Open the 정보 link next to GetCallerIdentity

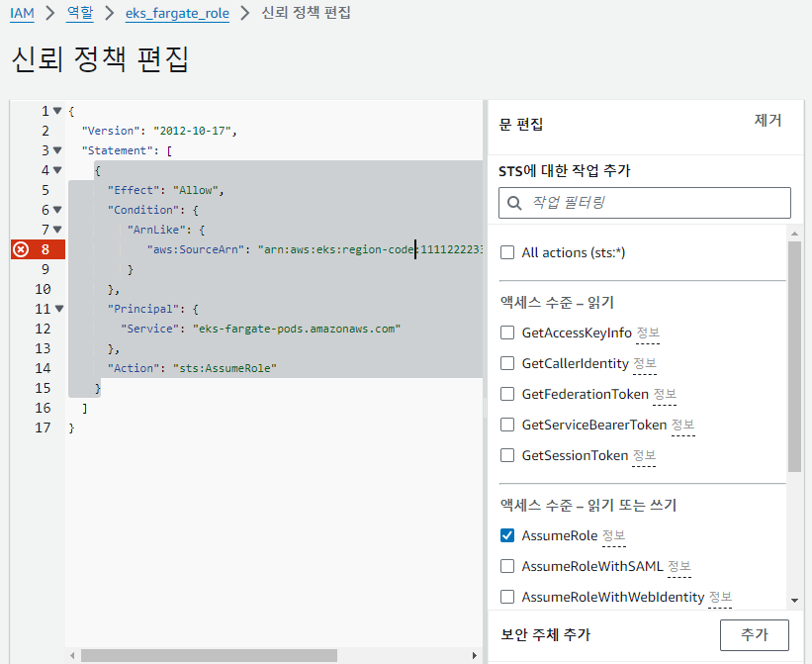(645, 363)
